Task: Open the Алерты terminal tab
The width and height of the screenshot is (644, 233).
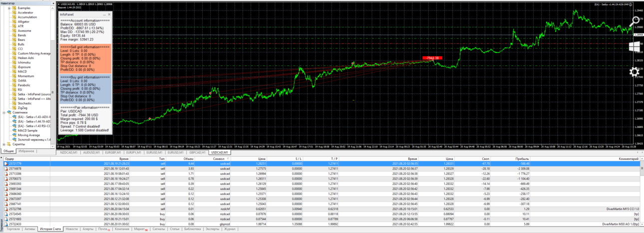Action: coord(88,229)
